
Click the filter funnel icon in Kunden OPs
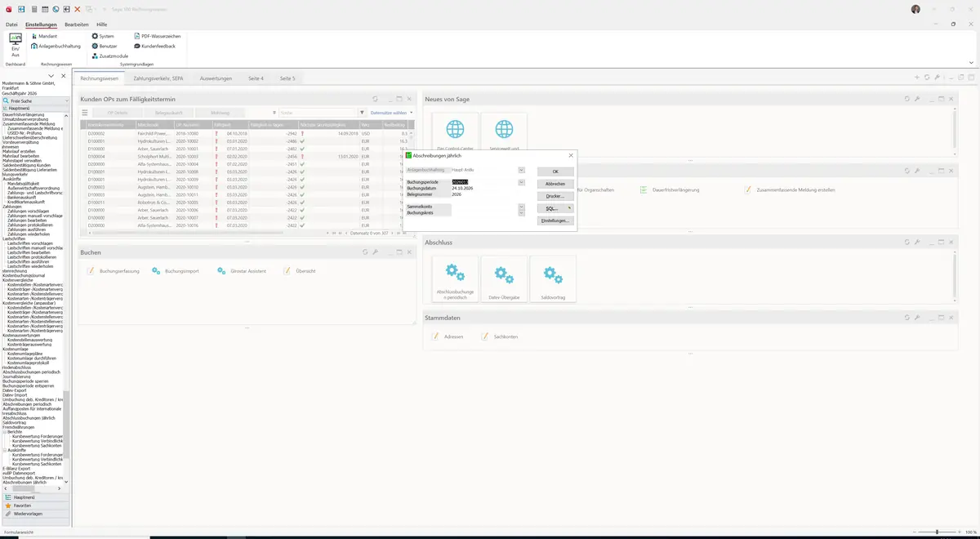(x=362, y=113)
